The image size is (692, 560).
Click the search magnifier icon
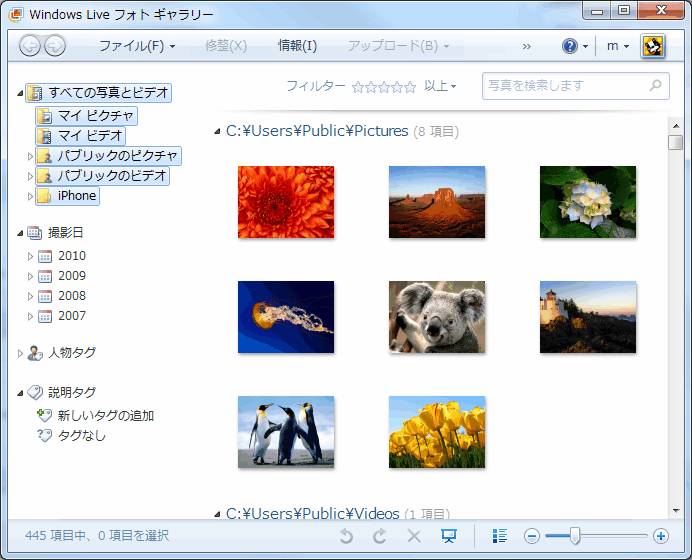[x=656, y=85]
